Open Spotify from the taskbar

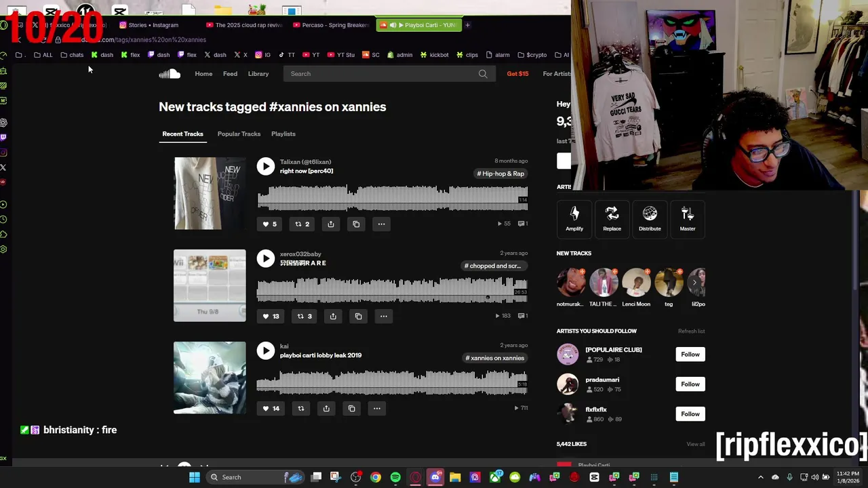395,477
